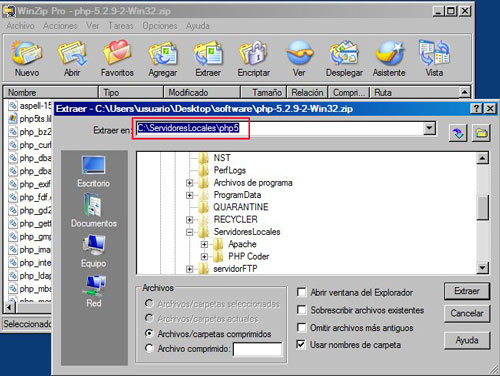Click the WinZip title bar app icon
Image resolution: width=500 pixels, height=376 pixels.
click(9, 11)
